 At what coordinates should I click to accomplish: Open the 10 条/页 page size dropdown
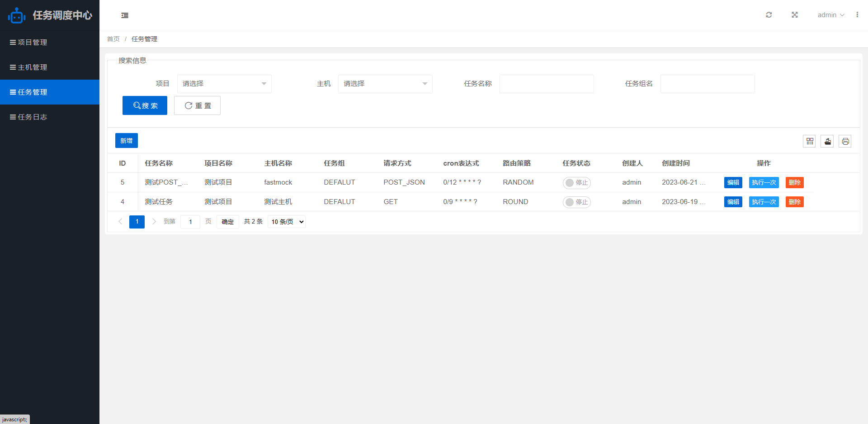tap(287, 222)
